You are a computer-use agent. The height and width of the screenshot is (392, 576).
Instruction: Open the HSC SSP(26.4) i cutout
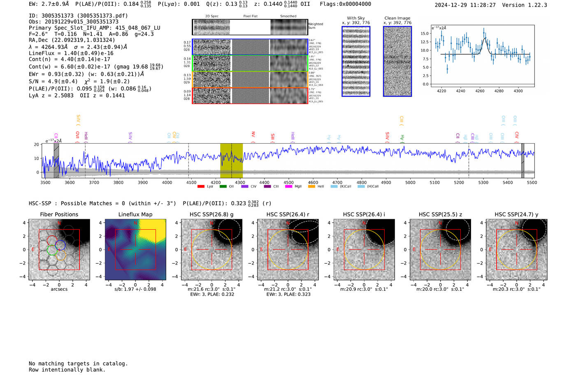point(364,250)
